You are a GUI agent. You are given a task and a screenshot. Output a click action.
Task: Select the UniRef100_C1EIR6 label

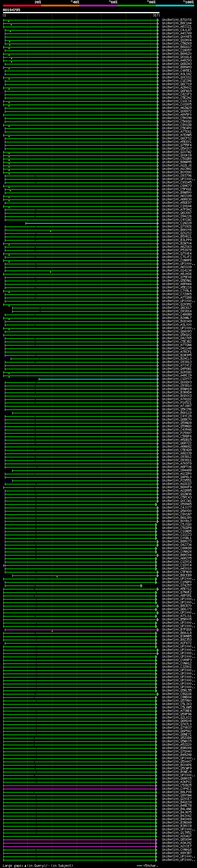pyautogui.click(x=177, y=81)
